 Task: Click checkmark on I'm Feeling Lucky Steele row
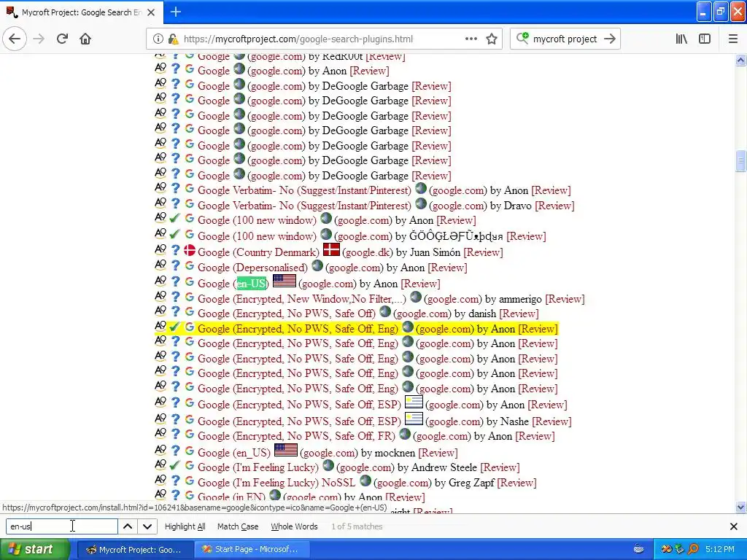point(174,465)
